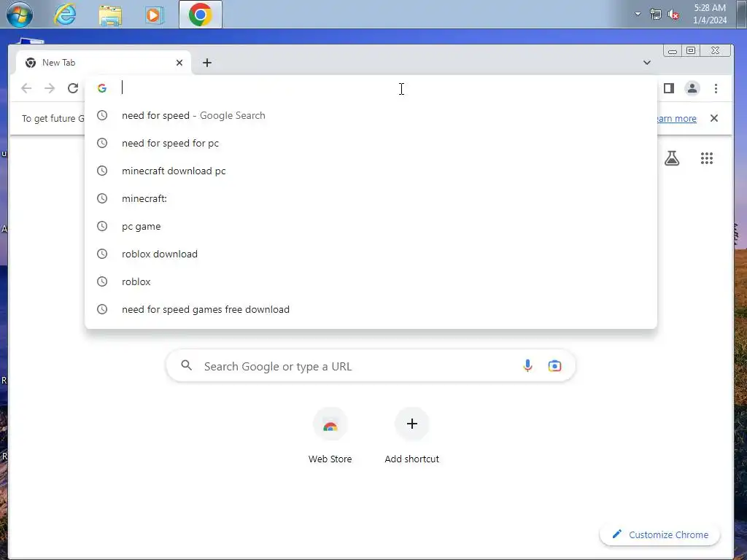747x560 pixels.
Task: Pick 'minecraft download pc' suggestion
Action: pyautogui.click(x=371, y=171)
